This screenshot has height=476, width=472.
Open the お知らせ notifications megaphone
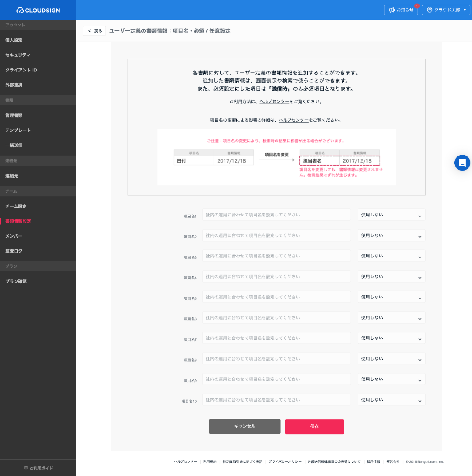pyautogui.click(x=401, y=10)
